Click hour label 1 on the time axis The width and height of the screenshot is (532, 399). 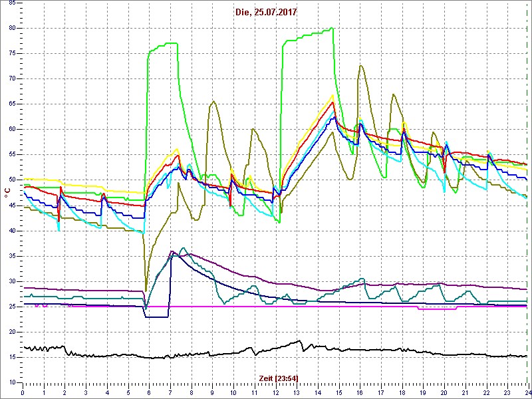coord(44,392)
